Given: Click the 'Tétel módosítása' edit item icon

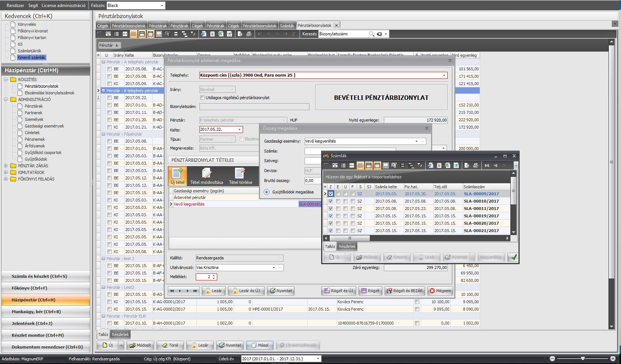Looking at the screenshot, I should point(207,173).
